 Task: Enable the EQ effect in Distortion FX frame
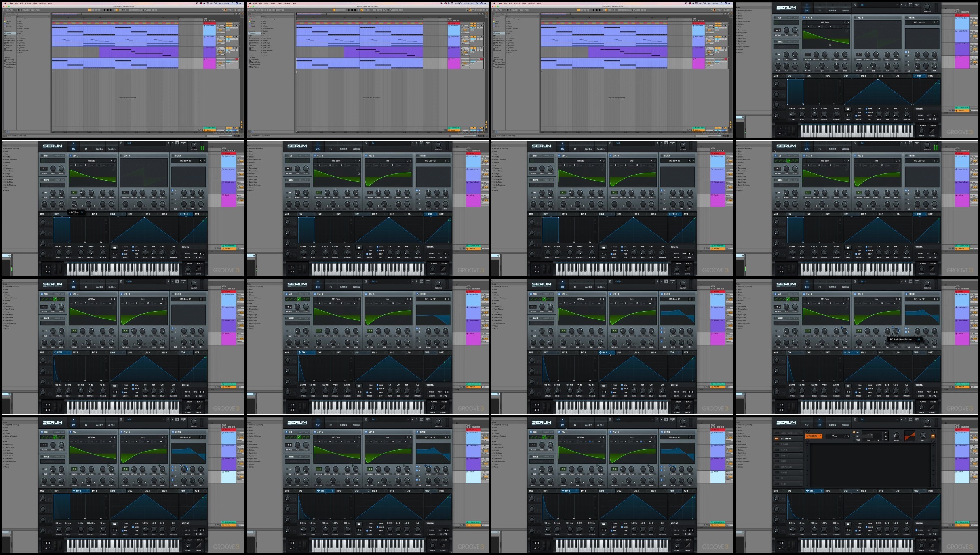tap(777, 478)
